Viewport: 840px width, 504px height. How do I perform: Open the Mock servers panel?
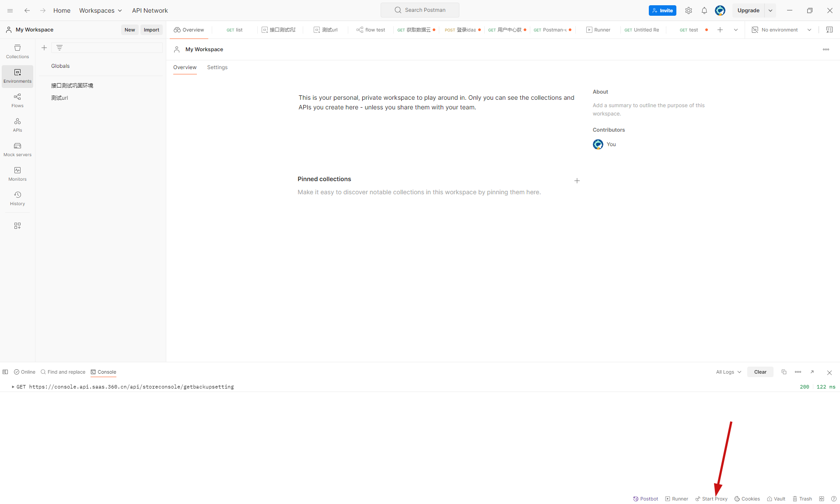[17, 149]
